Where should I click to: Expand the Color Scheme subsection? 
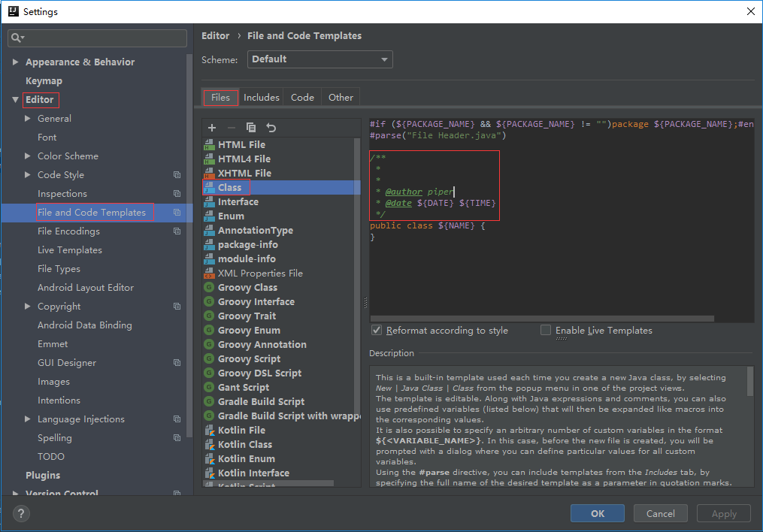[28, 156]
